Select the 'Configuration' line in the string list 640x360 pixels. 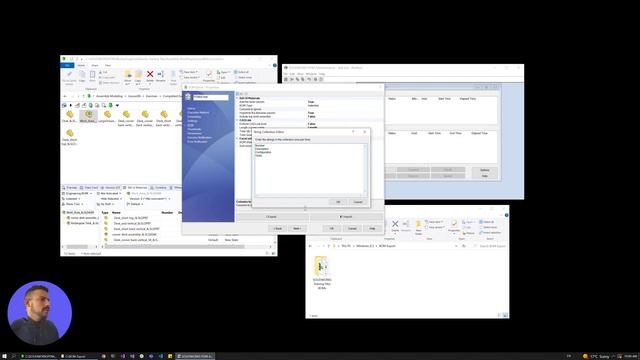pyautogui.click(x=263, y=152)
